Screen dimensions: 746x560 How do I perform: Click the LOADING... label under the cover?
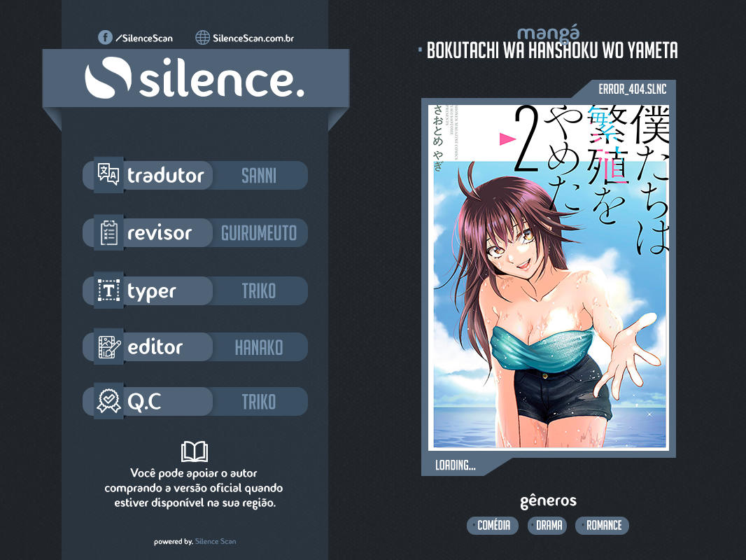coord(456,465)
